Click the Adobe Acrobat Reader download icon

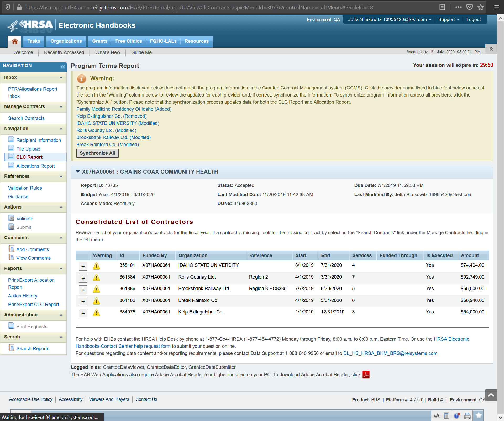[366, 375]
